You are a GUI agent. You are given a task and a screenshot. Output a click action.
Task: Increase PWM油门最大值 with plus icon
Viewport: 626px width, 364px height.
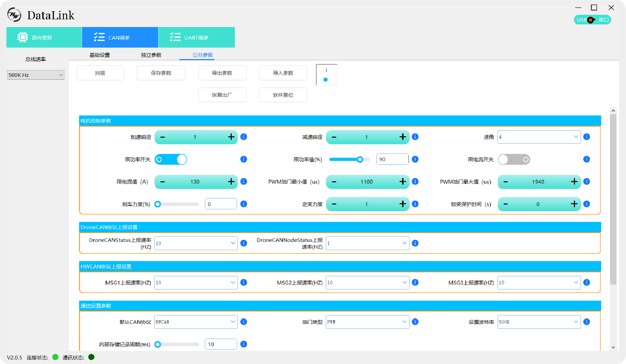point(574,182)
